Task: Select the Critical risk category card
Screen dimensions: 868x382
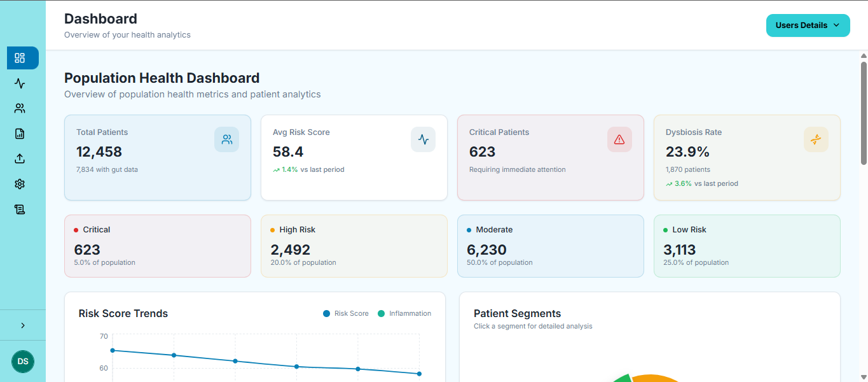Action: (157, 246)
